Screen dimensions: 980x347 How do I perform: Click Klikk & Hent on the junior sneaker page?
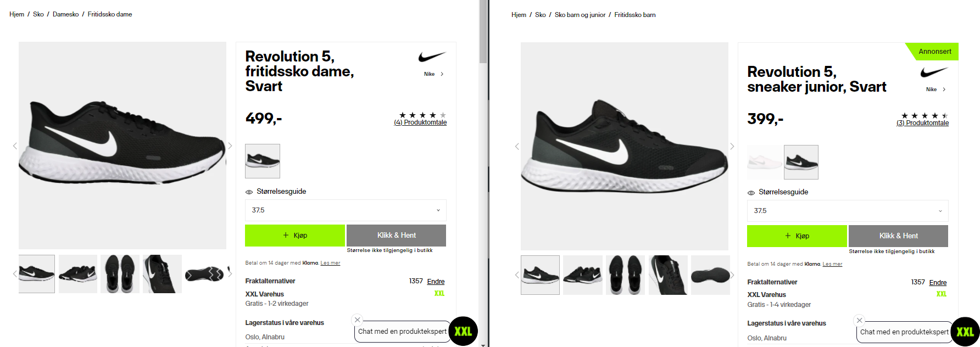899,236
